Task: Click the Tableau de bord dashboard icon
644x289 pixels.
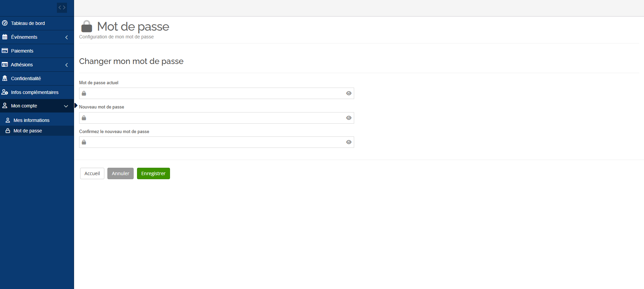Action: [5, 23]
